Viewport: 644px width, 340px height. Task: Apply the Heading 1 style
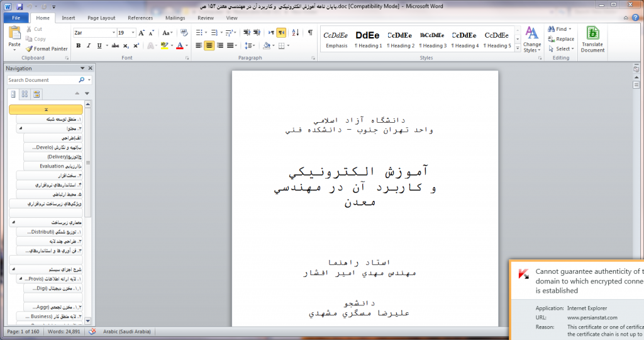(368, 39)
